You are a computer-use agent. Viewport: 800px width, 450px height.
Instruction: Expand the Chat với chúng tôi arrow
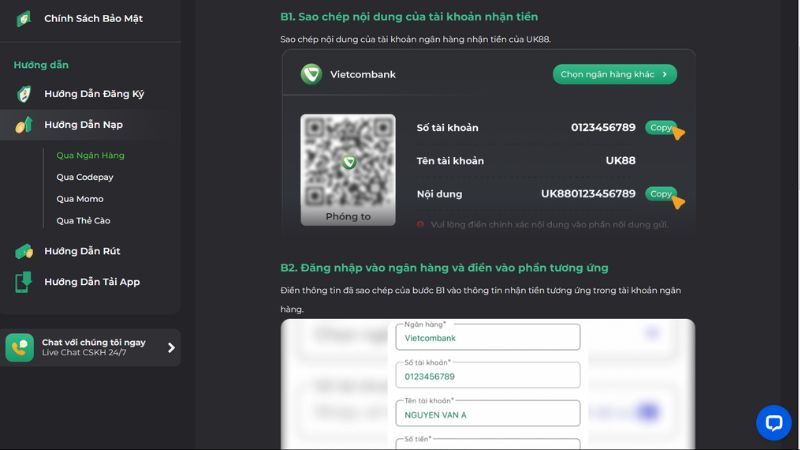tap(171, 348)
